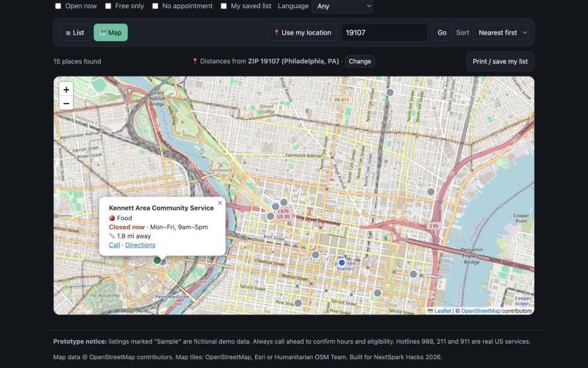
Task: Click the blue location marker at Jefferson Station
Action: coord(342,263)
